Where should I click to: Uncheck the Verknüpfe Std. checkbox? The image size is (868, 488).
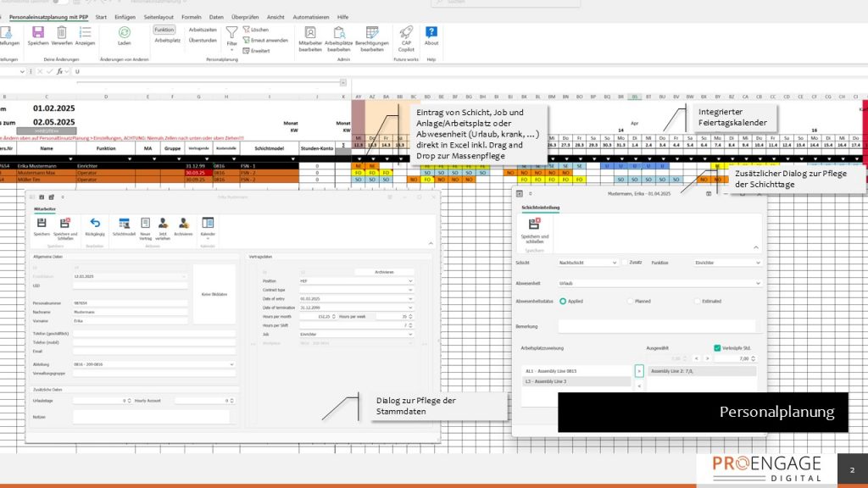[x=717, y=347]
